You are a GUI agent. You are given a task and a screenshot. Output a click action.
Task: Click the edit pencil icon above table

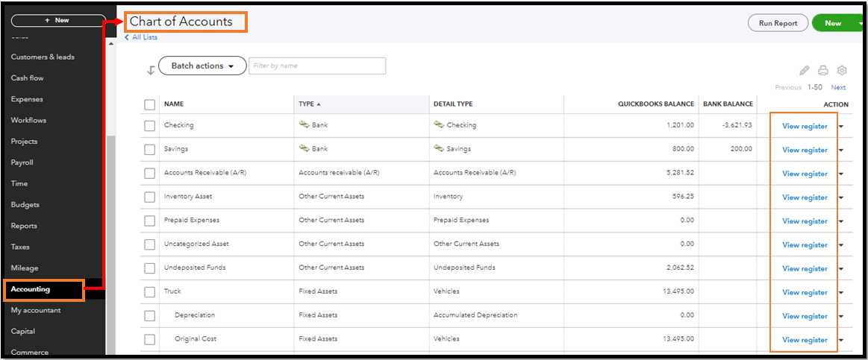(805, 70)
